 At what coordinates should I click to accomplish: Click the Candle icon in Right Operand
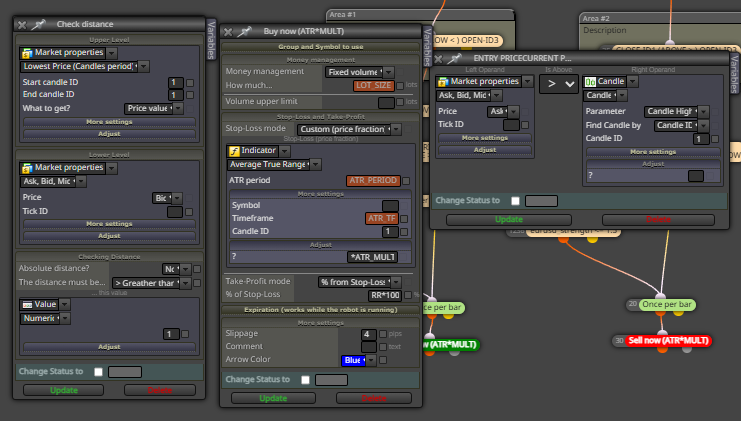coord(590,82)
